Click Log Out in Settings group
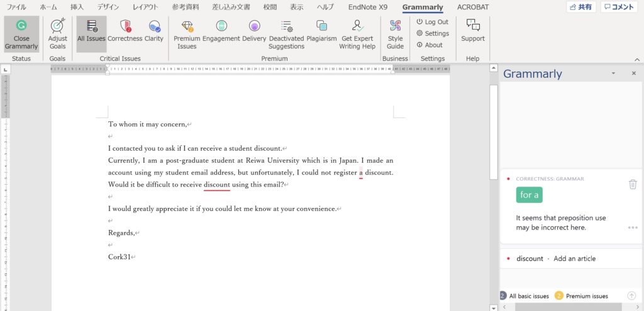644x311 pixels. tap(433, 22)
